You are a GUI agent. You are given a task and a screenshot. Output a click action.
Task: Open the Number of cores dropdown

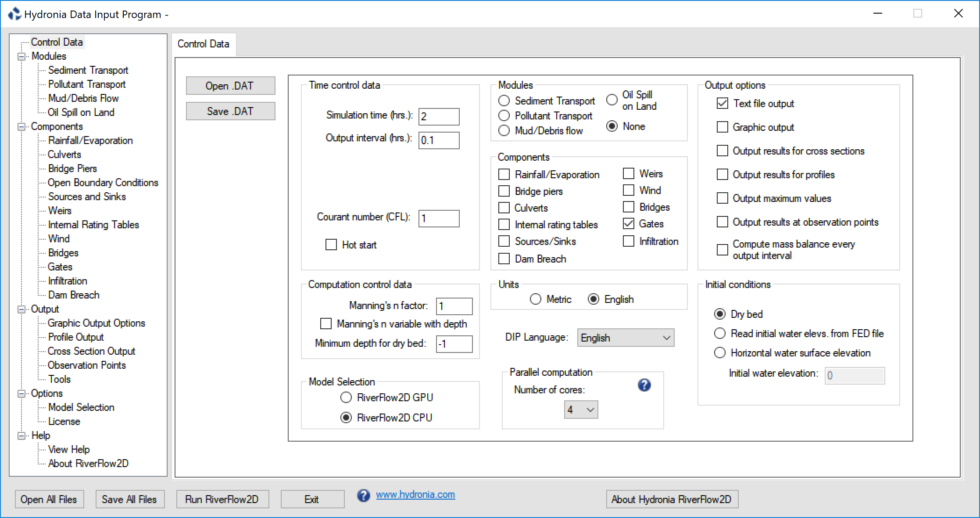pos(581,410)
